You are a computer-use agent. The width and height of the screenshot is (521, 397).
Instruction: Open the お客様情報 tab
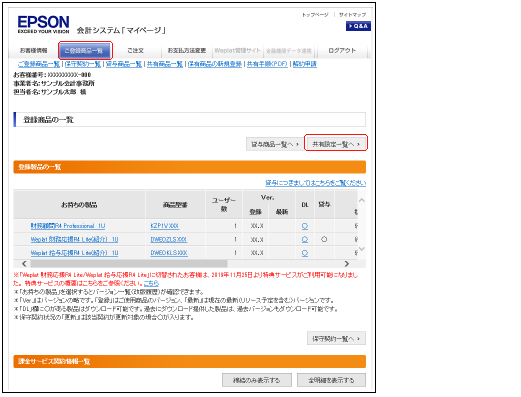33,50
